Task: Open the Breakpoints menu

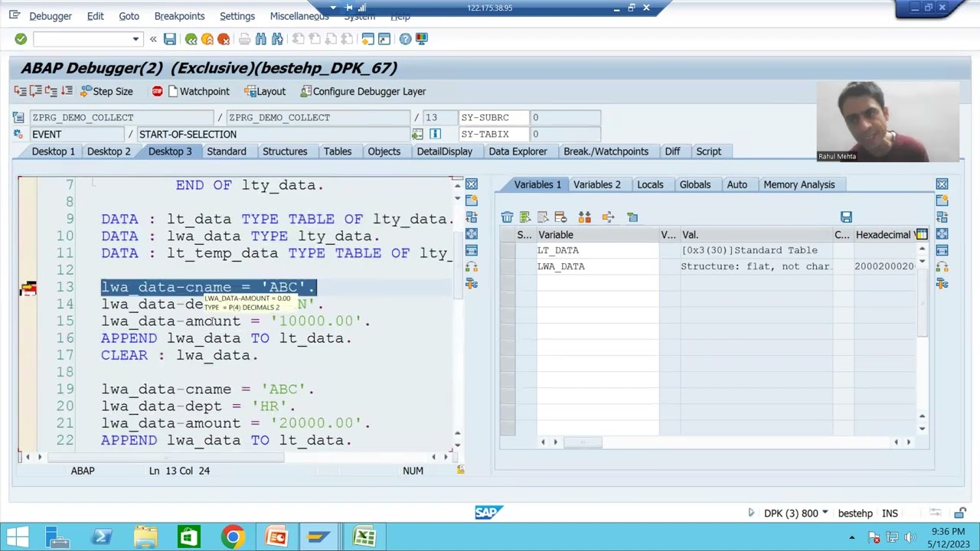Action: coord(179,16)
